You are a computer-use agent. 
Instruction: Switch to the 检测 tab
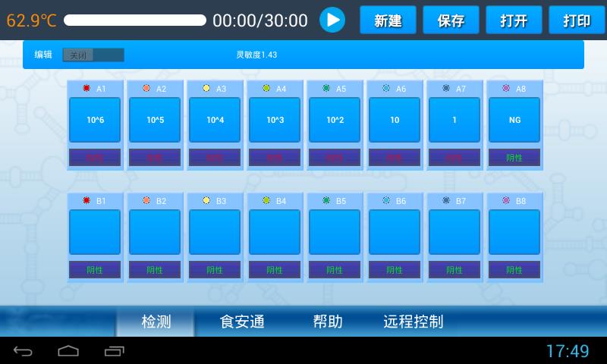156,322
